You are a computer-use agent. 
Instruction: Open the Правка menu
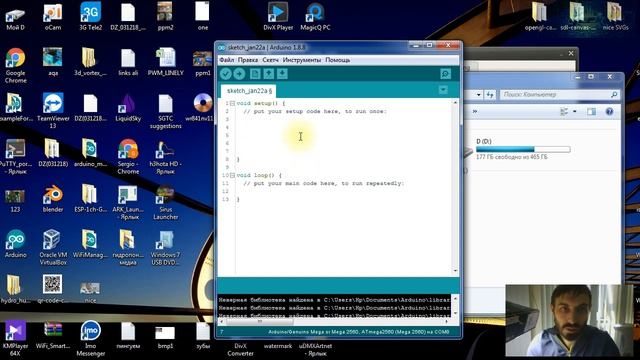pyautogui.click(x=248, y=60)
